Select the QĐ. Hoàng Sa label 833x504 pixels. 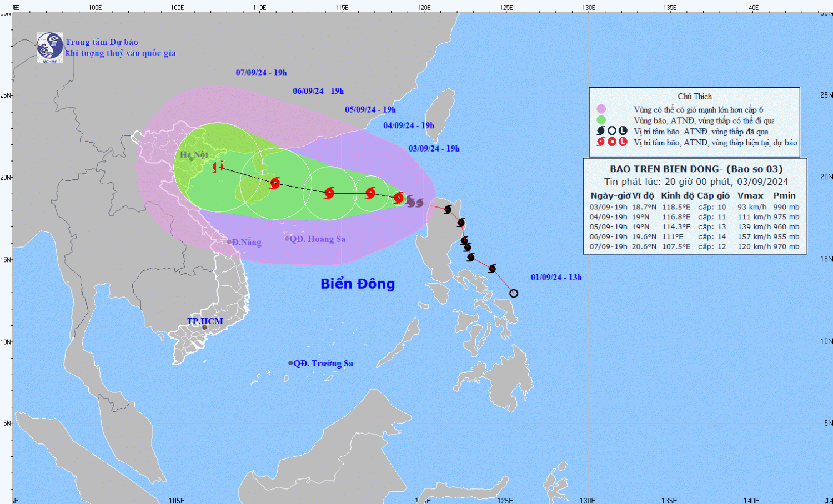[317, 239]
